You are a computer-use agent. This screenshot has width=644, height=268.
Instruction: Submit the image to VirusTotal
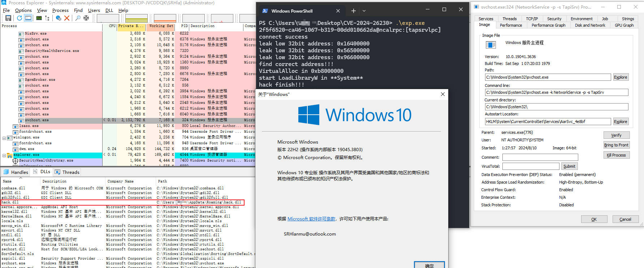[569, 166]
